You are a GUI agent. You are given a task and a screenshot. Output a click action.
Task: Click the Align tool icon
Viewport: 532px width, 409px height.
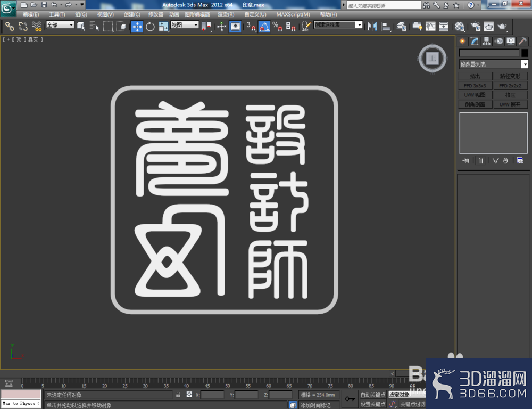tap(385, 26)
